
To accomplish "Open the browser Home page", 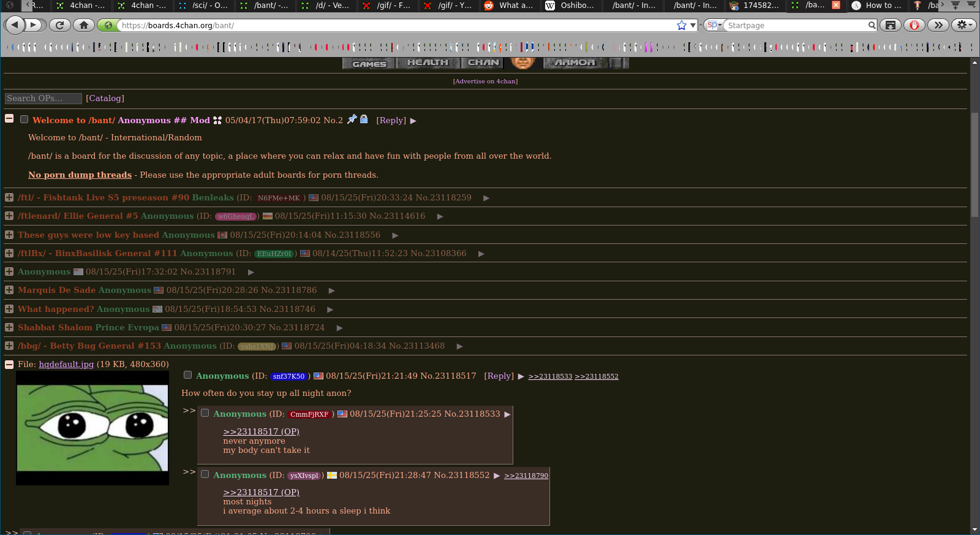I will tap(84, 25).
